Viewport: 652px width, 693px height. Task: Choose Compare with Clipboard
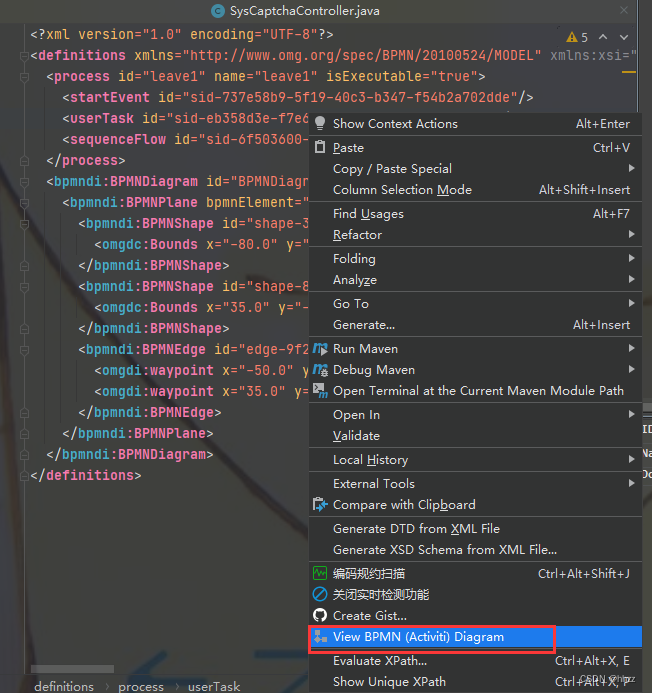click(475, 505)
